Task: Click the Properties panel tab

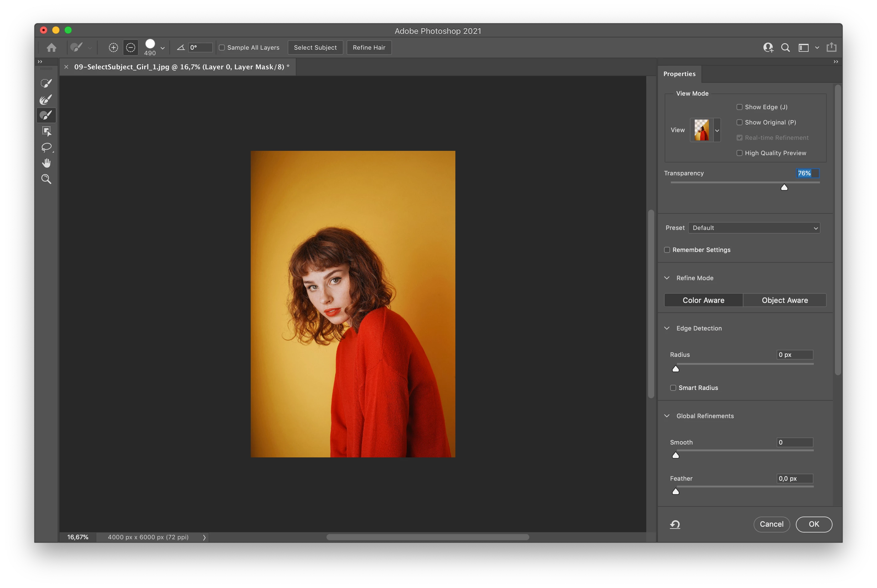Action: pos(679,74)
